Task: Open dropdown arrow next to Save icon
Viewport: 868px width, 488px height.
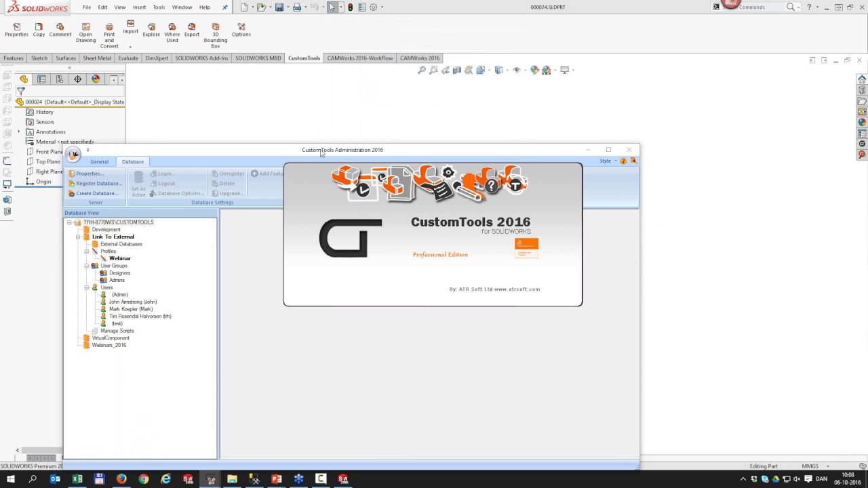Action: click(287, 7)
